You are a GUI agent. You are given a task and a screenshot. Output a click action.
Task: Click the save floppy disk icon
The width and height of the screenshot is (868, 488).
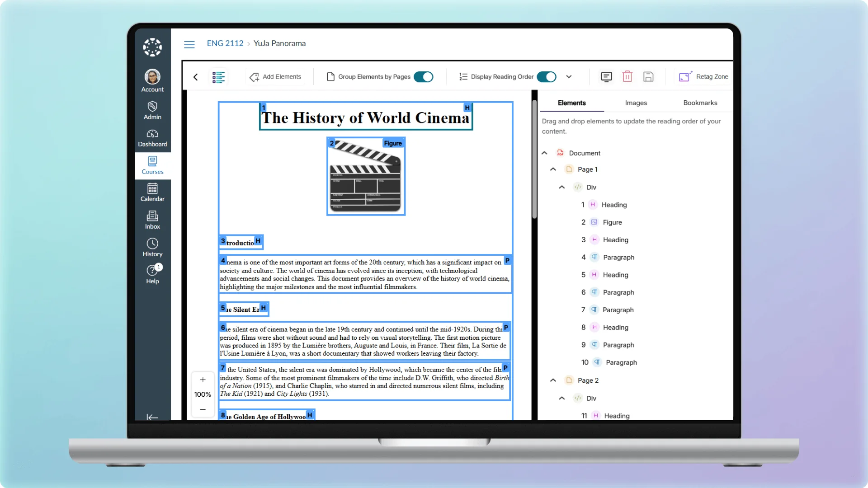coord(648,77)
